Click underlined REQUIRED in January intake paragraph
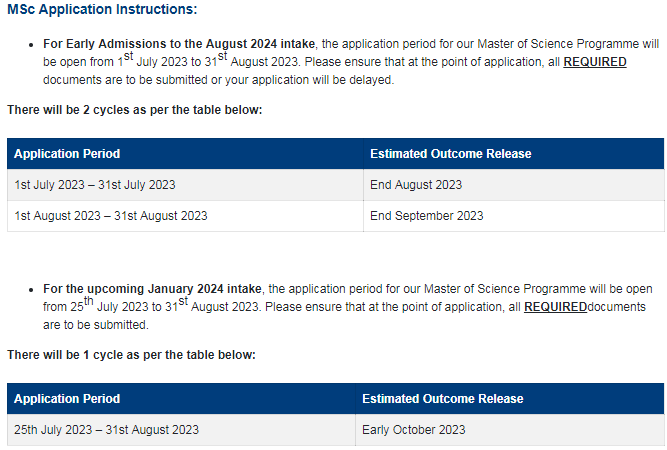 tap(555, 307)
